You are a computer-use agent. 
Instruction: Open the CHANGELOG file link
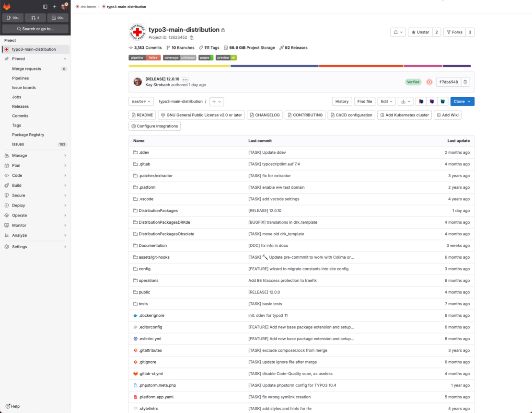[x=265, y=115]
